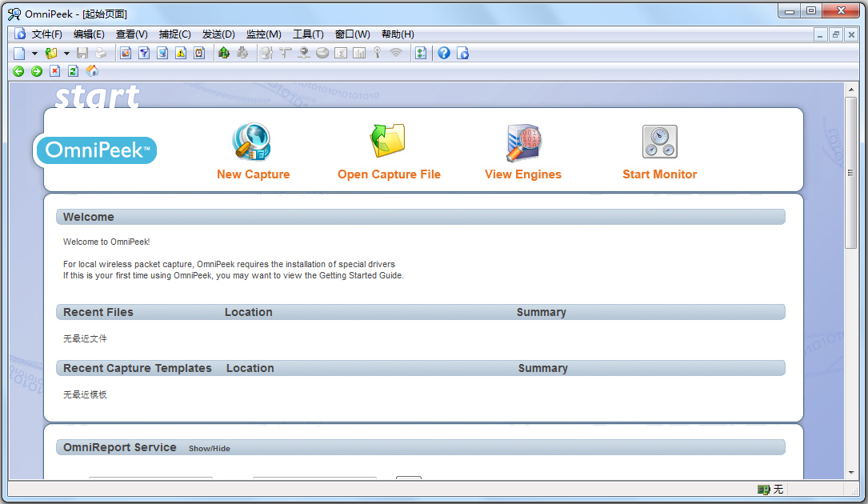This screenshot has height=504, width=868.
Task: Click the View Engines text link
Action: coord(523,174)
